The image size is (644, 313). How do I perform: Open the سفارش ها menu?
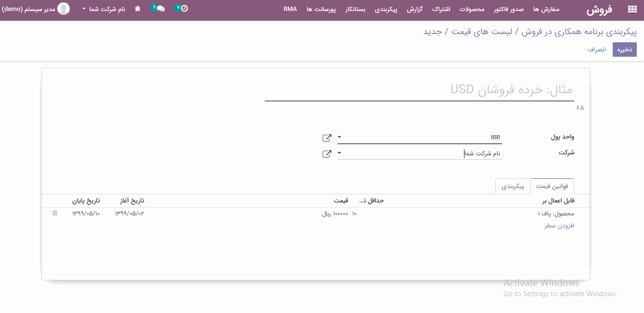point(546,9)
